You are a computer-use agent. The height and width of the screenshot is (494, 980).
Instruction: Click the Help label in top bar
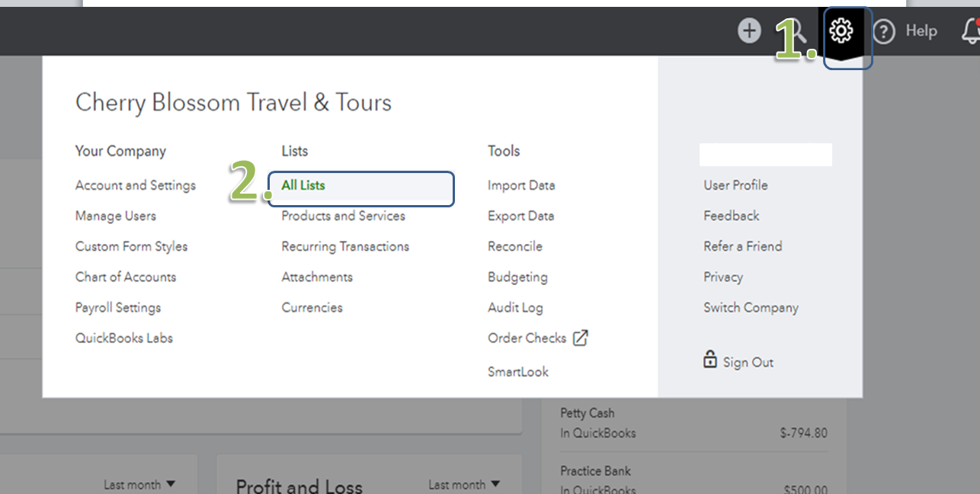click(921, 31)
